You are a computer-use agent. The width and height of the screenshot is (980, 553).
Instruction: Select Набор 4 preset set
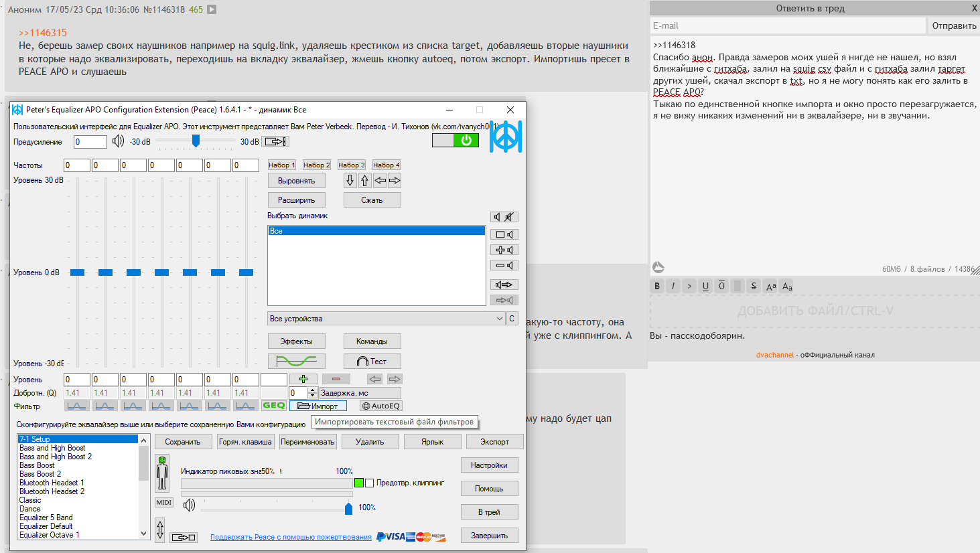coord(386,165)
